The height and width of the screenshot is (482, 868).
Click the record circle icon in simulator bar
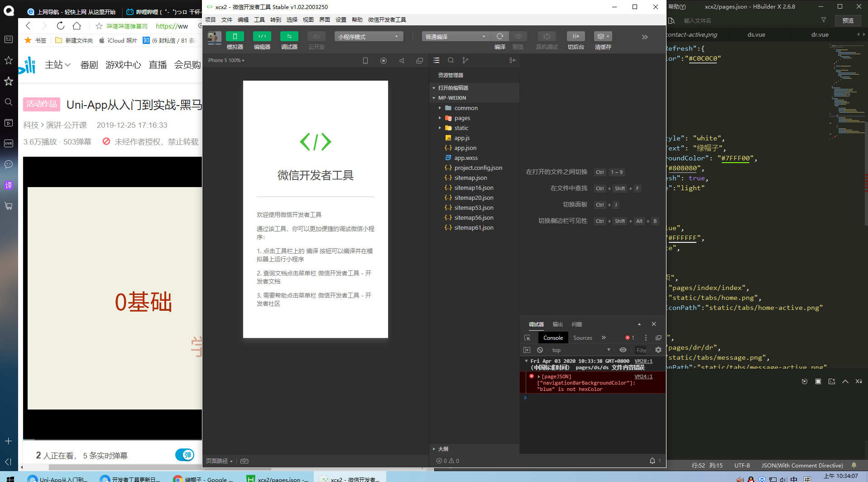coord(384,61)
